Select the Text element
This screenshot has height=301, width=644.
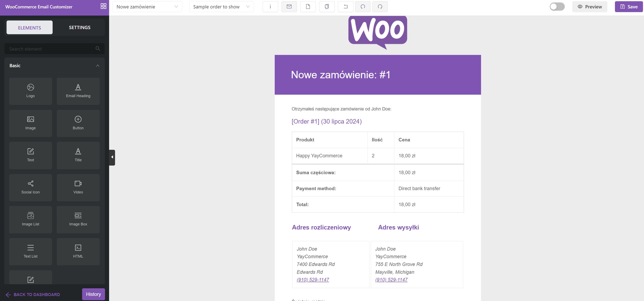[31, 155]
